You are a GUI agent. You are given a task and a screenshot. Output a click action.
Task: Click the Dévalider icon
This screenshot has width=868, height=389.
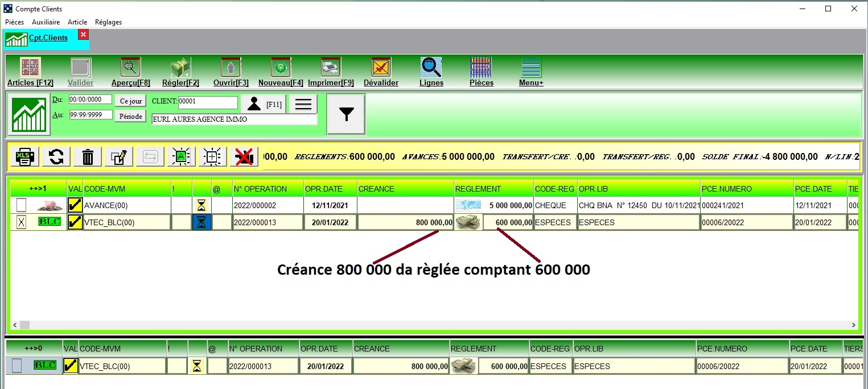click(x=380, y=68)
